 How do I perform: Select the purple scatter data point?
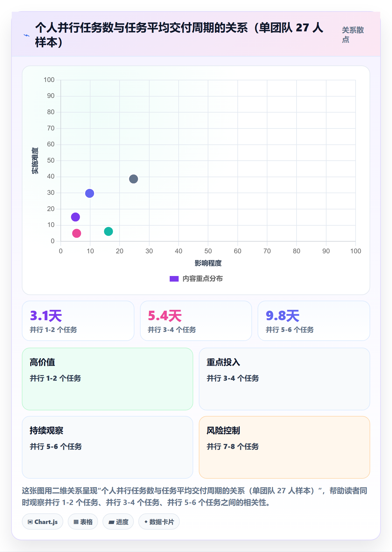pos(75,217)
